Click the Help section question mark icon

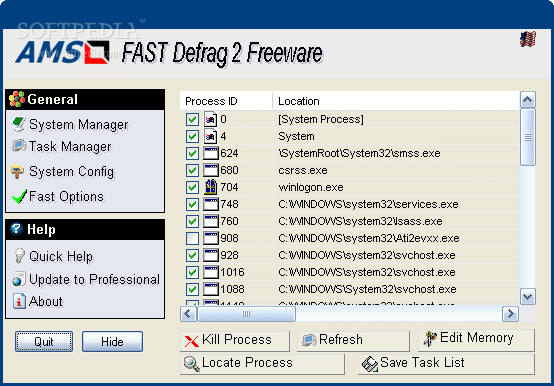pyautogui.click(x=17, y=229)
